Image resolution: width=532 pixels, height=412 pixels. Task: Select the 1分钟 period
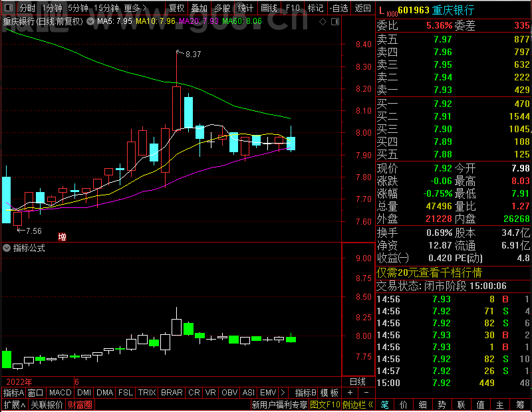(52, 8)
